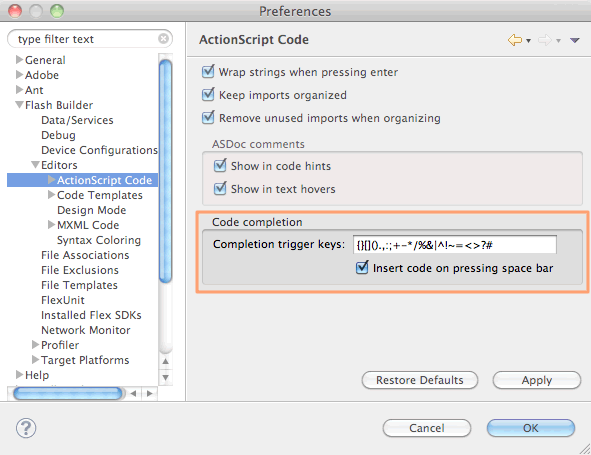The height and width of the screenshot is (455, 591).
Task: Toggle Remove unused imports when organizing
Action: [x=208, y=117]
